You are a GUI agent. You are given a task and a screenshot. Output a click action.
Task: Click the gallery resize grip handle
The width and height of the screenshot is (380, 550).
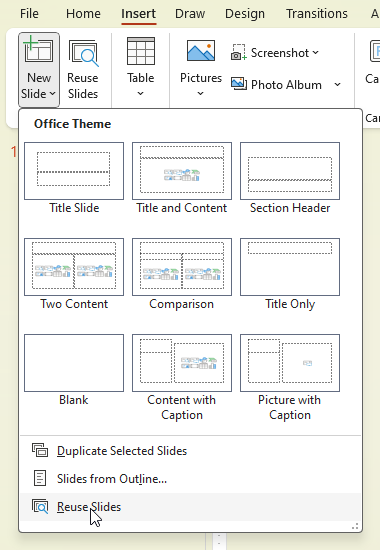(x=355, y=526)
